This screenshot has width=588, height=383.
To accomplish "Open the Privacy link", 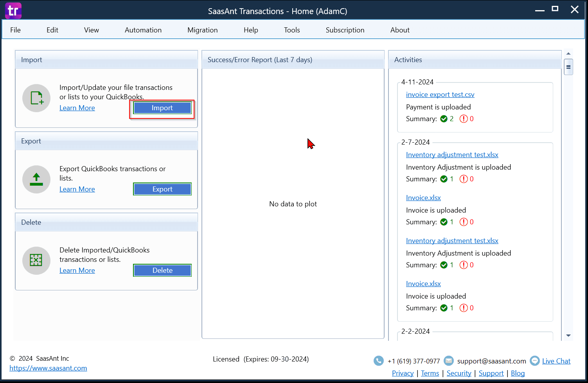I will click(x=403, y=373).
